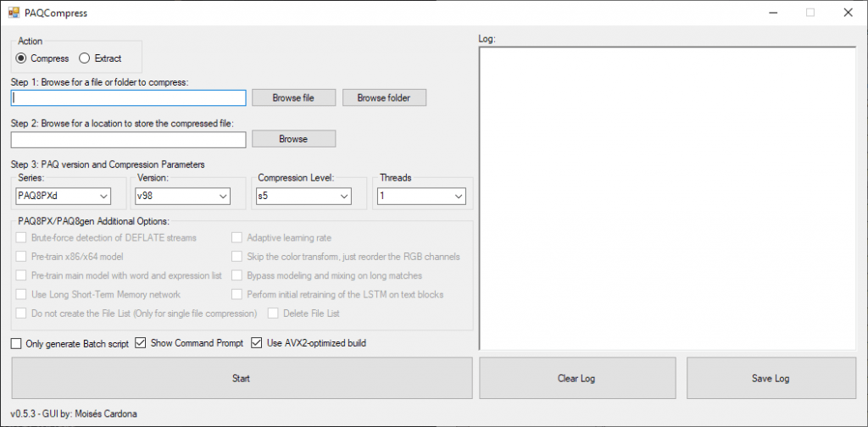The height and width of the screenshot is (427, 868).
Task: Click the Browse file button
Action: (293, 98)
